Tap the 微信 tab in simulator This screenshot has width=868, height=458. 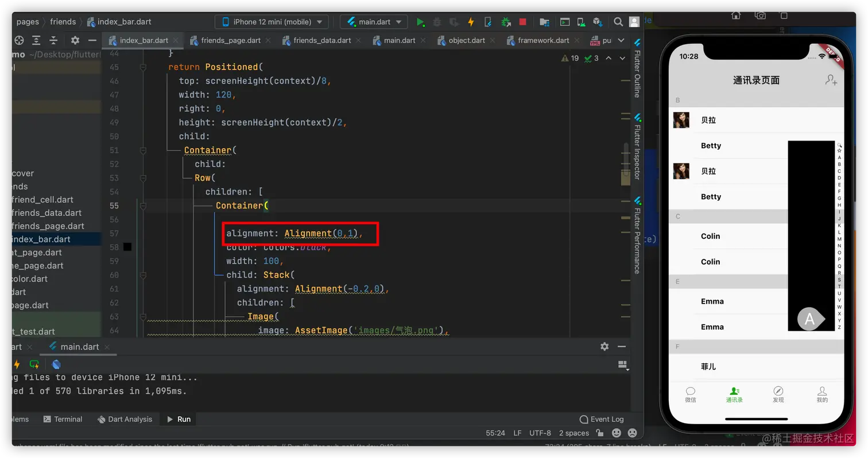(x=691, y=395)
